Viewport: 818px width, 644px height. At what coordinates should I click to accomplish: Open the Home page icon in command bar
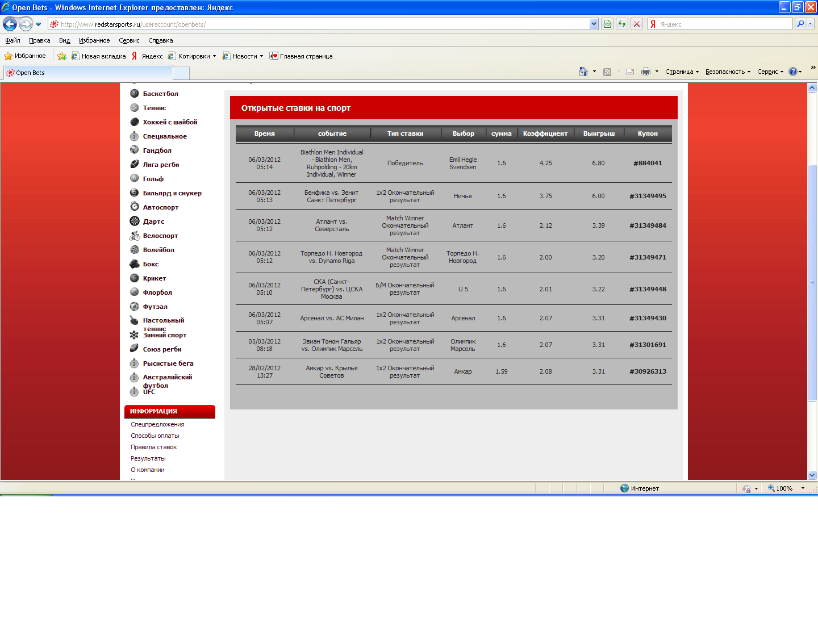click(583, 72)
